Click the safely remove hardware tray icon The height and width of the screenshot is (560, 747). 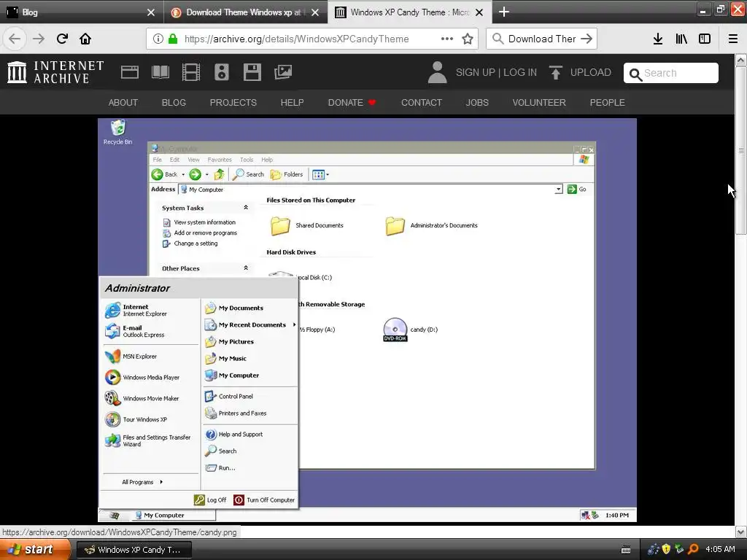point(679,549)
